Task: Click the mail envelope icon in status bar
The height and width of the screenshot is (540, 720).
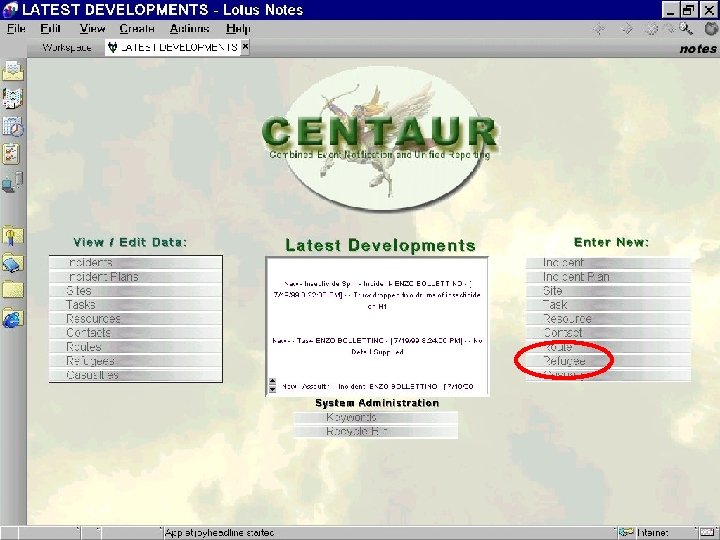Action: click(x=708, y=533)
